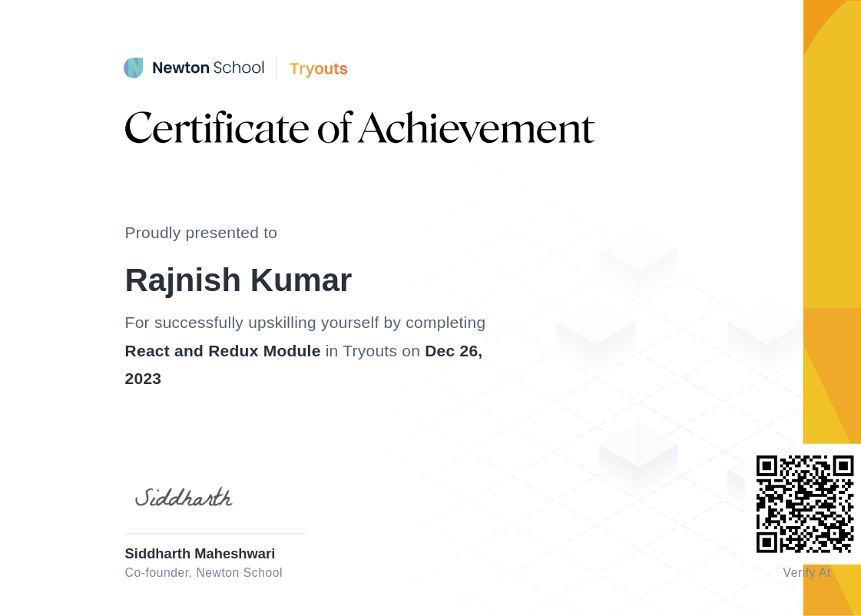Click the Certificate of Achievement title

point(359,127)
